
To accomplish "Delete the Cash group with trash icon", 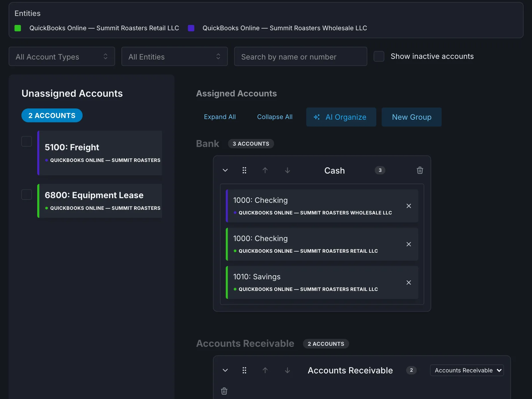I will pos(420,170).
